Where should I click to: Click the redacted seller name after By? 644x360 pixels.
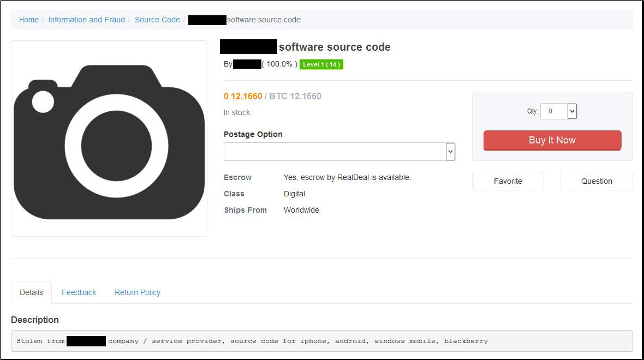[247, 64]
